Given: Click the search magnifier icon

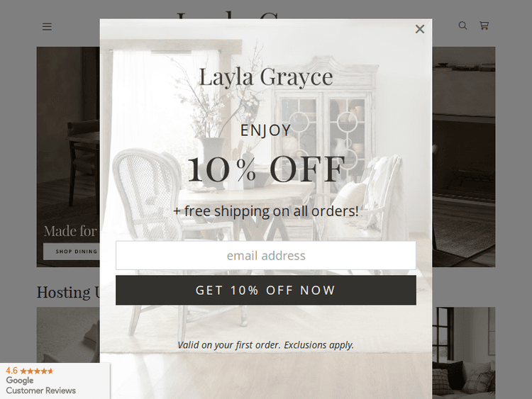Looking at the screenshot, I should 462,26.
